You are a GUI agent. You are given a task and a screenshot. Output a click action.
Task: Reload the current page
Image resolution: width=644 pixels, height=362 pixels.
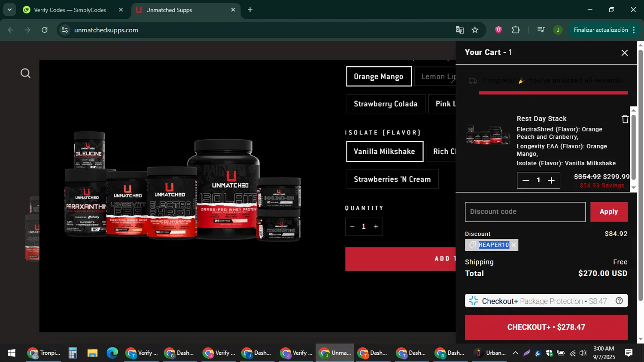pyautogui.click(x=45, y=30)
